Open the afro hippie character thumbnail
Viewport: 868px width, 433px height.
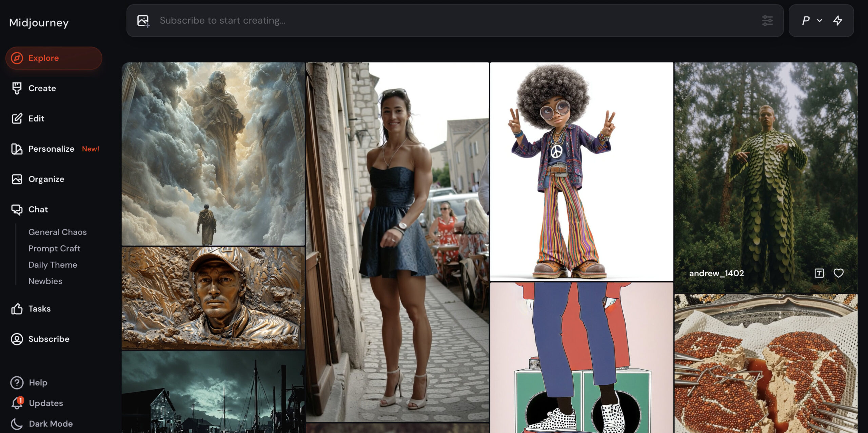click(581, 171)
